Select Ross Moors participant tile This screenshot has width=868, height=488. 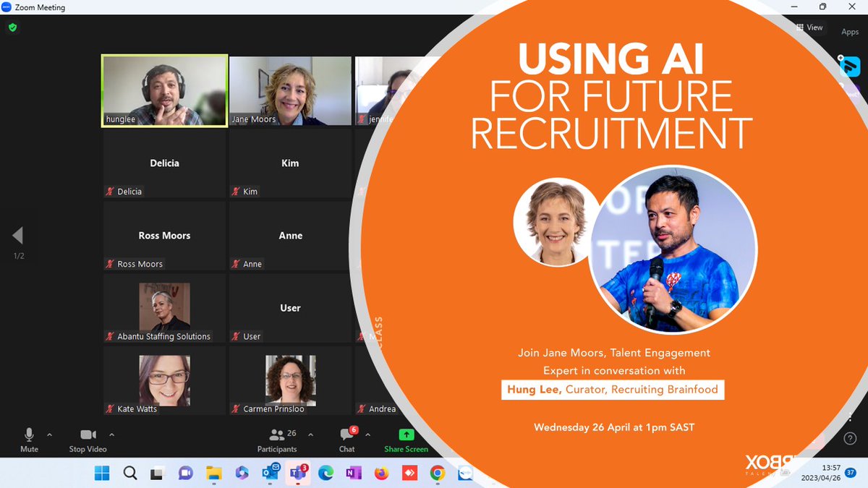point(164,236)
